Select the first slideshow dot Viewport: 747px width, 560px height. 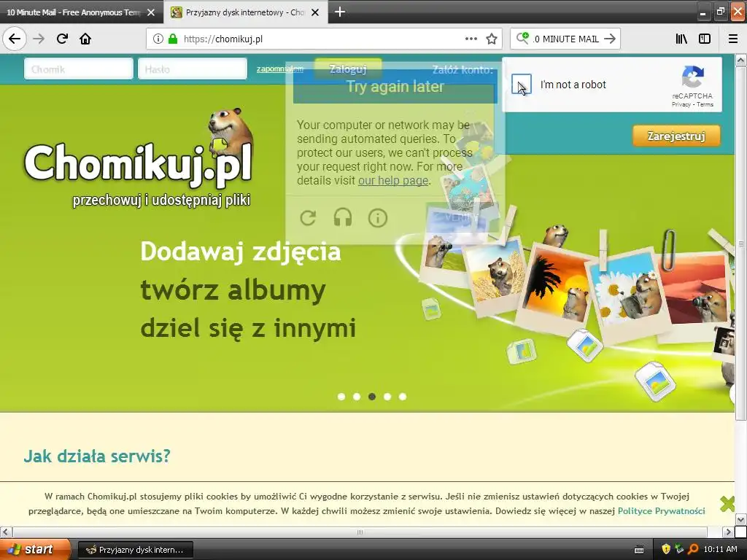tap(341, 397)
